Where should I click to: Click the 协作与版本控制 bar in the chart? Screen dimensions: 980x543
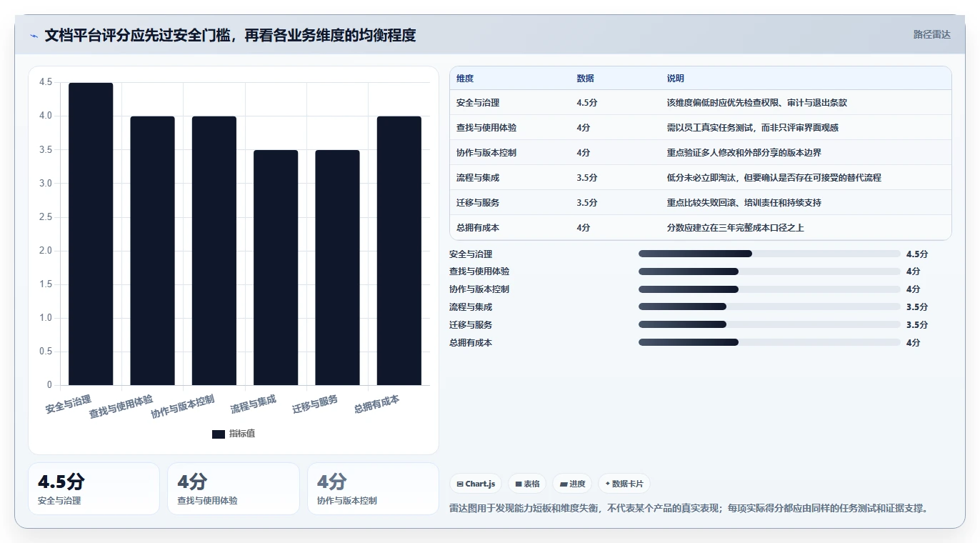tap(214, 251)
